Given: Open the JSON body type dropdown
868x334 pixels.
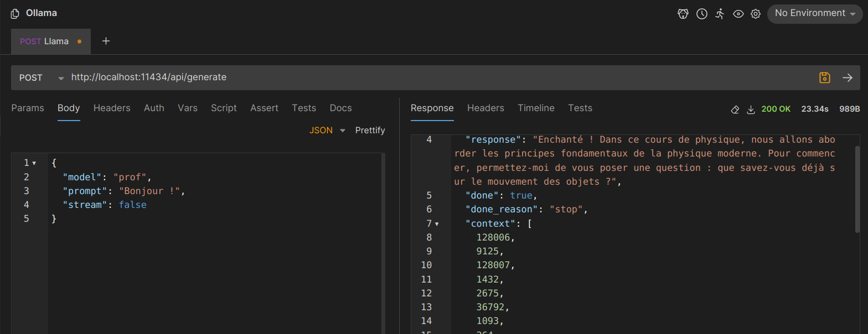Looking at the screenshot, I should 327,131.
